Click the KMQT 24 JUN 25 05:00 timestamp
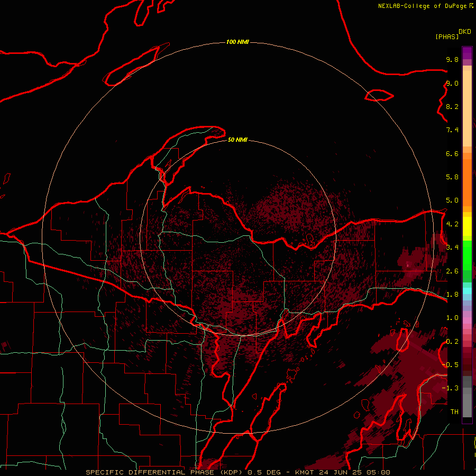 (342, 472)
